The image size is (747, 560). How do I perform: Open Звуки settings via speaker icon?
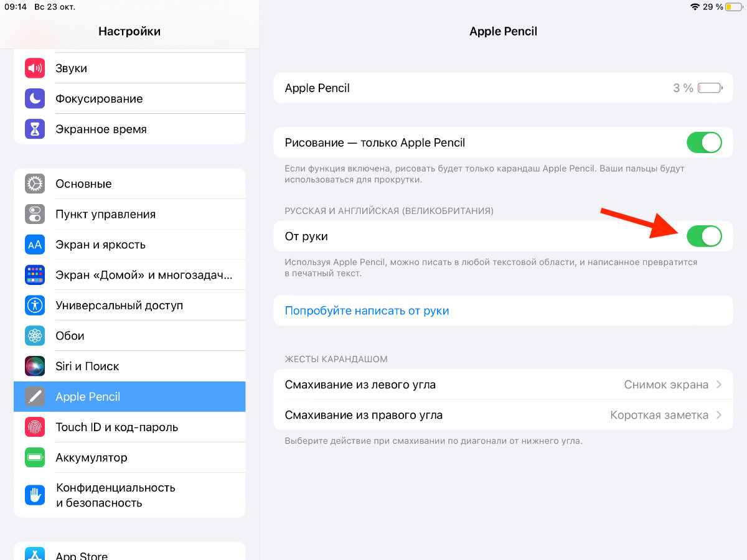pos(35,68)
